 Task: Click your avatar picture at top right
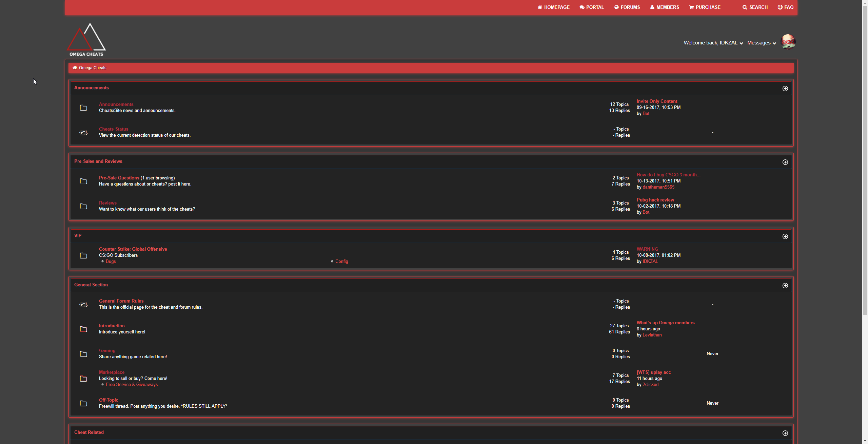(788, 42)
